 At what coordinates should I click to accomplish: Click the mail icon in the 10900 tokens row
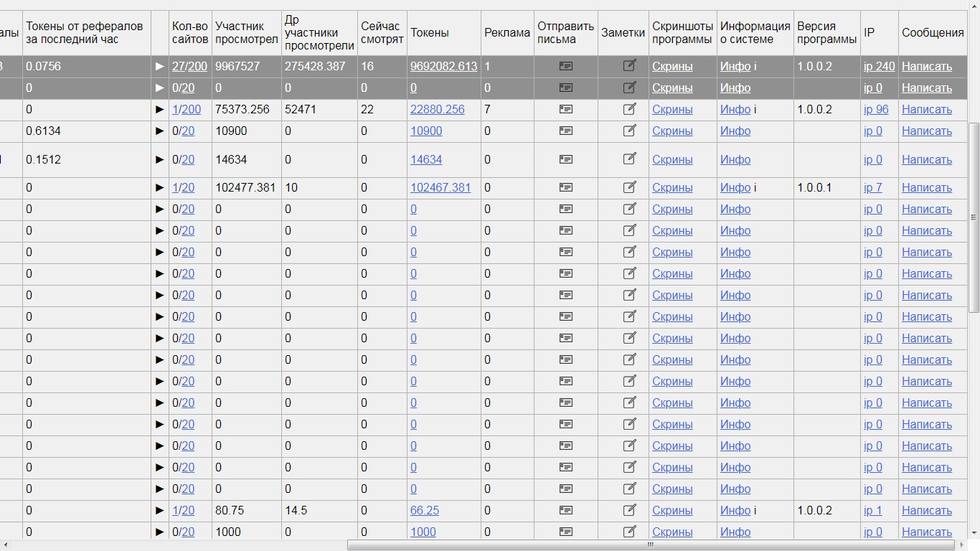tap(566, 131)
